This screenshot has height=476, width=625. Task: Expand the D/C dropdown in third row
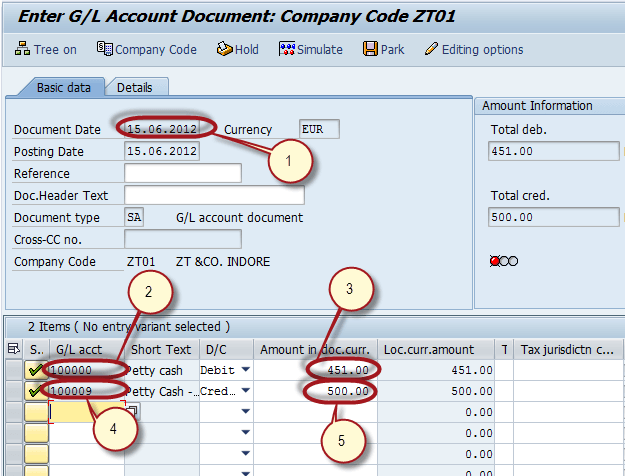(x=245, y=411)
